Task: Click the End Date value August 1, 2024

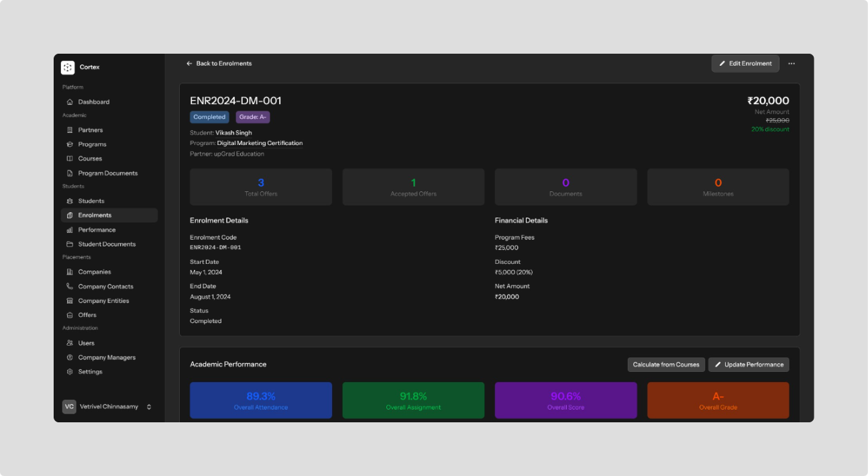Action: point(210,297)
